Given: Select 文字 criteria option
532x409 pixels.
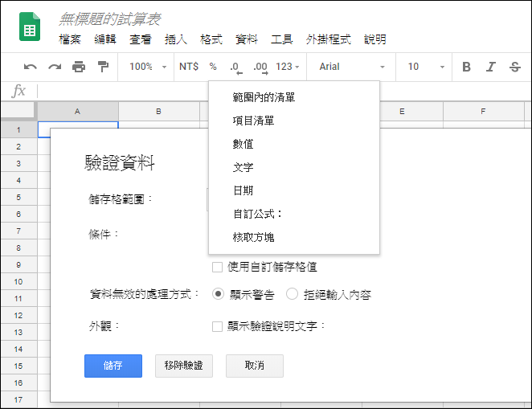Looking at the screenshot, I should point(294,167).
